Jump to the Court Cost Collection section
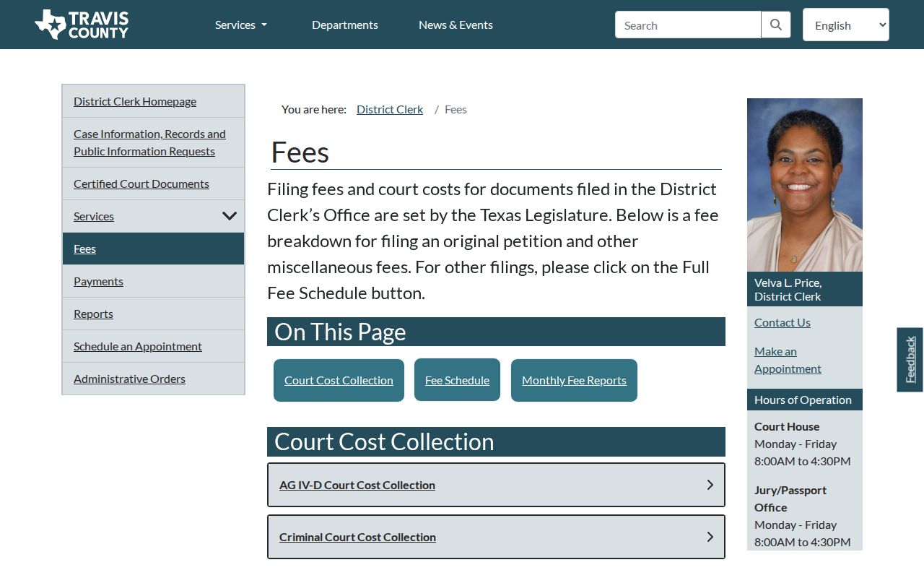The height and width of the screenshot is (578, 924). pos(339,380)
